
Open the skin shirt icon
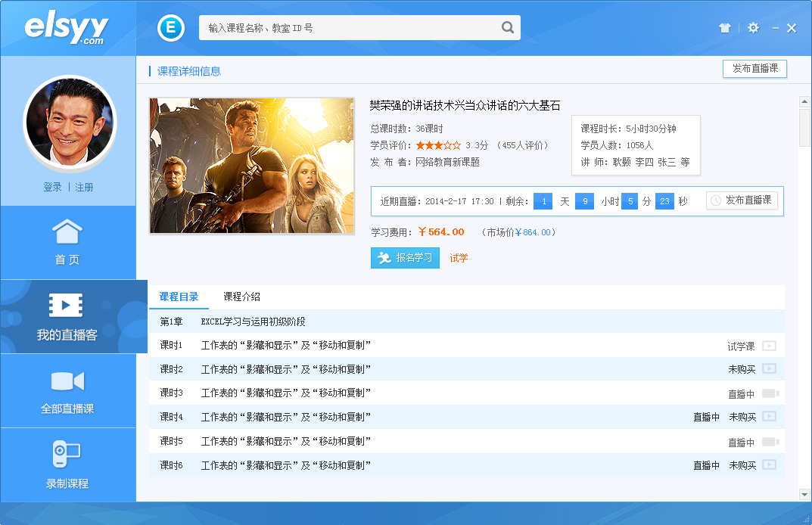[x=725, y=28]
